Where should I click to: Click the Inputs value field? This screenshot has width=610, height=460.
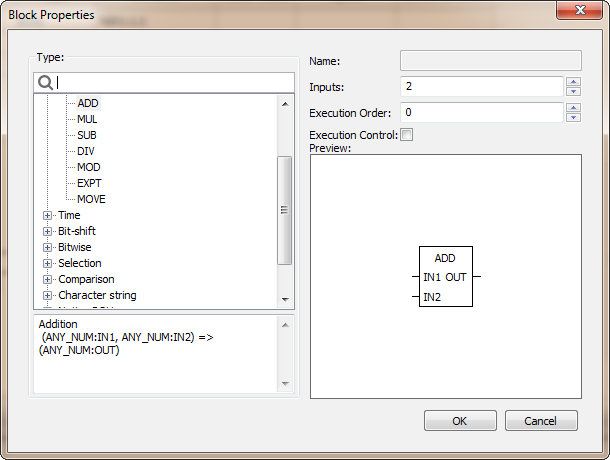(482, 86)
